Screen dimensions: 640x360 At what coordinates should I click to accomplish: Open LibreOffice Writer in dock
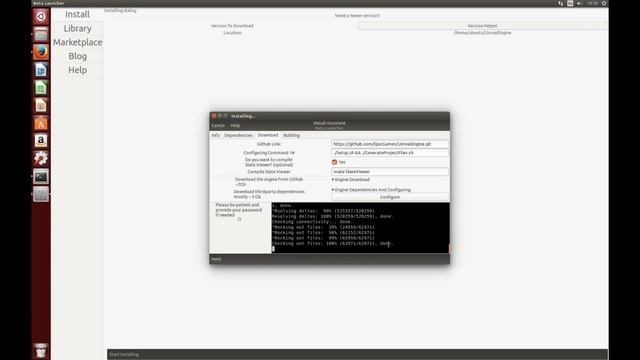[41, 70]
